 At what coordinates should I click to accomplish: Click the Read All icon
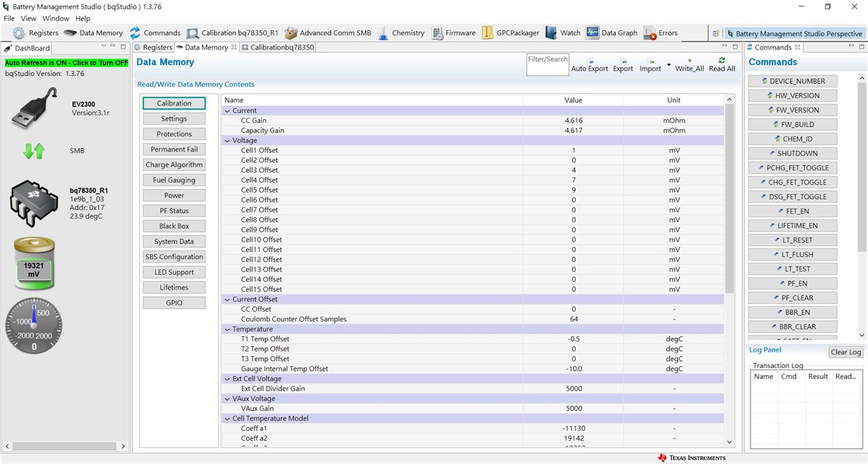(x=721, y=61)
